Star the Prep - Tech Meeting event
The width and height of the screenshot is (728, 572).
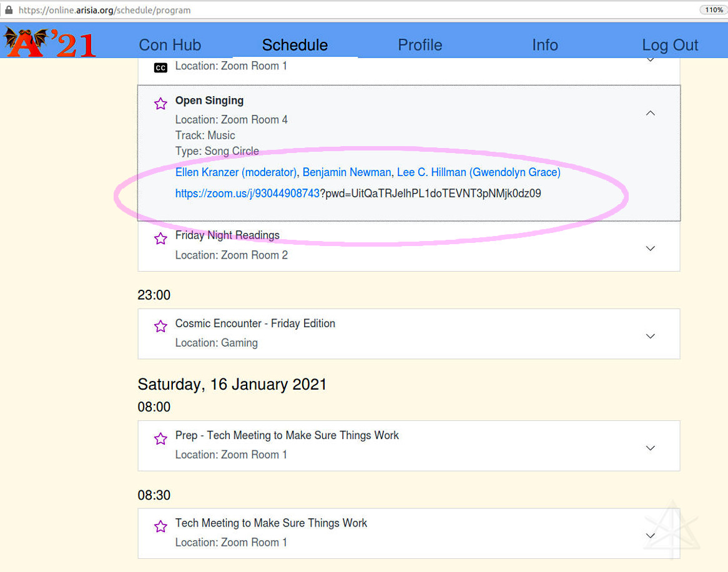pos(160,439)
